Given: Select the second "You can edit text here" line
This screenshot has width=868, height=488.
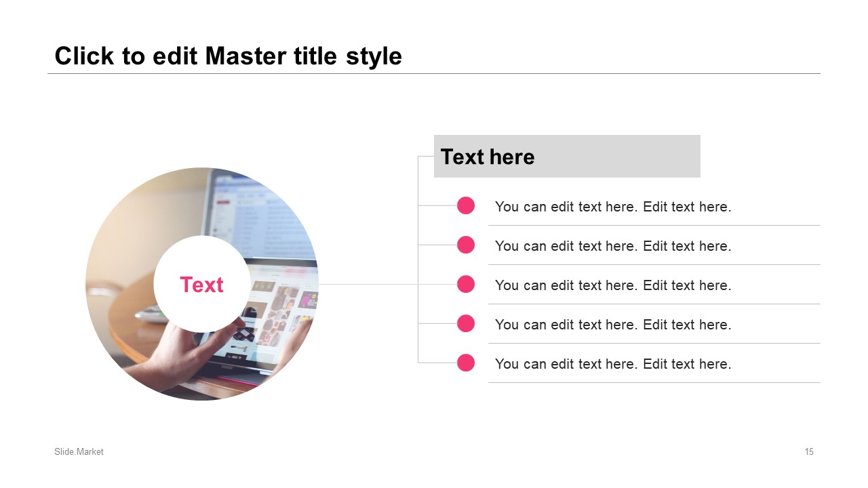Looking at the screenshot, I should coord(613,246).
